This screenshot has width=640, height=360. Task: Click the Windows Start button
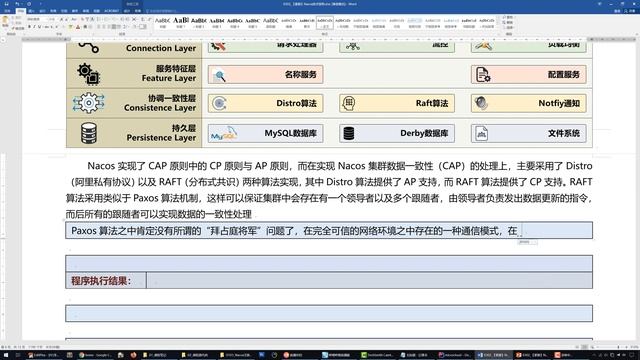point(6,355)
